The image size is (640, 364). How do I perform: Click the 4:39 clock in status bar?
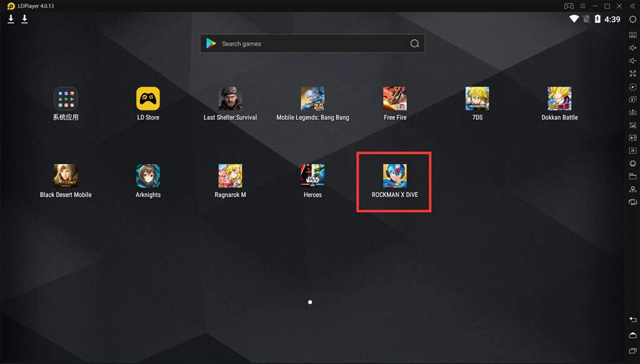[x=612, y=19]
